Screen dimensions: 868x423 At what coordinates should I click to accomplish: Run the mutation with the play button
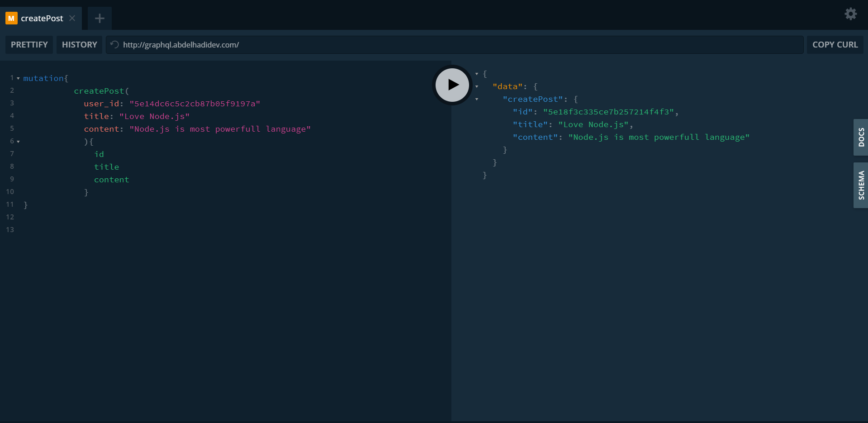452,85
